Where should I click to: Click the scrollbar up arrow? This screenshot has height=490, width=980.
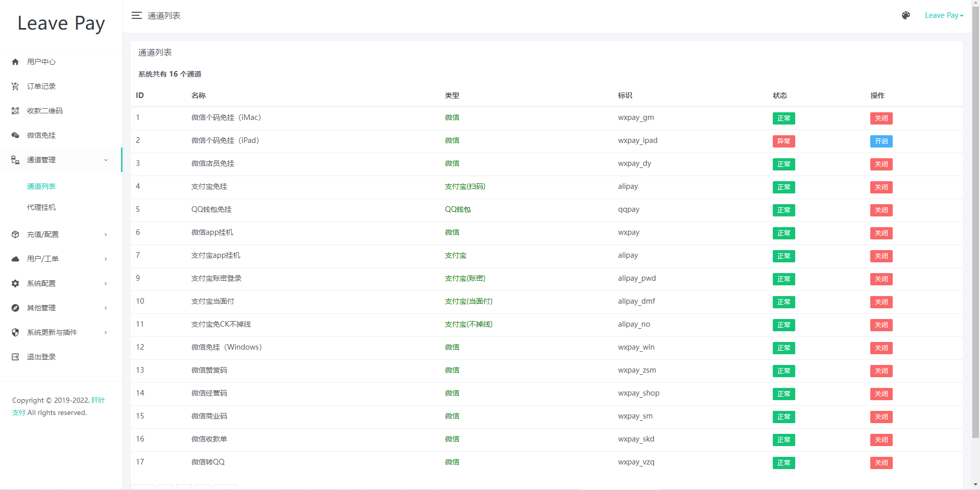coord(975,4)
